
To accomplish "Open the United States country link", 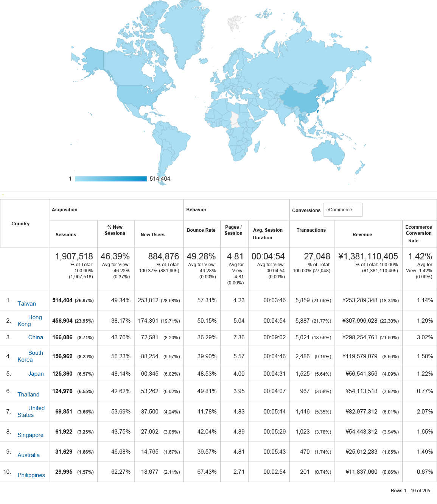I will (31, 412).
